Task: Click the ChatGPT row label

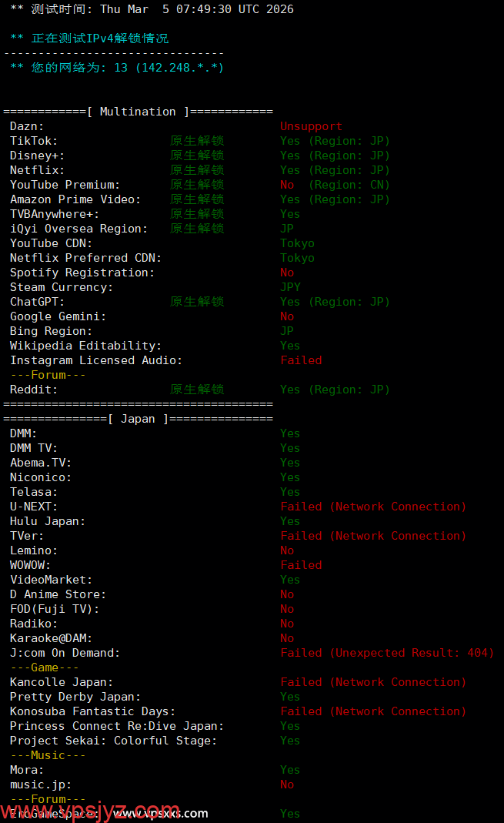Action: pyautogui.click(x=38, y=302)
